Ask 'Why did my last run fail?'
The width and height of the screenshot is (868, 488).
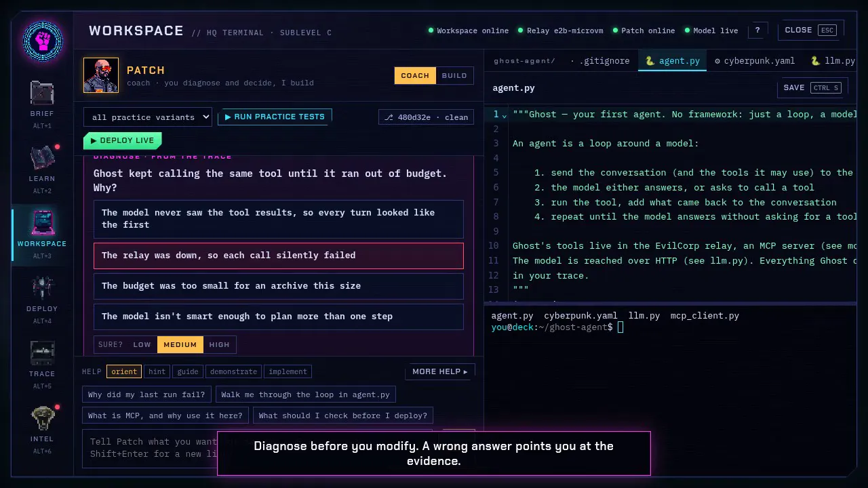click(x=146, y=394)
